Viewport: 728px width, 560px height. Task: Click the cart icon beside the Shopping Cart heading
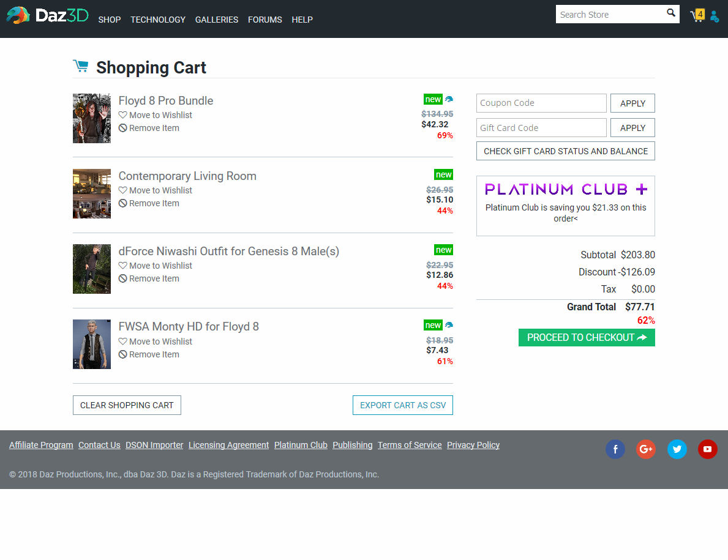pyautogui.click(x=81, y=65)
